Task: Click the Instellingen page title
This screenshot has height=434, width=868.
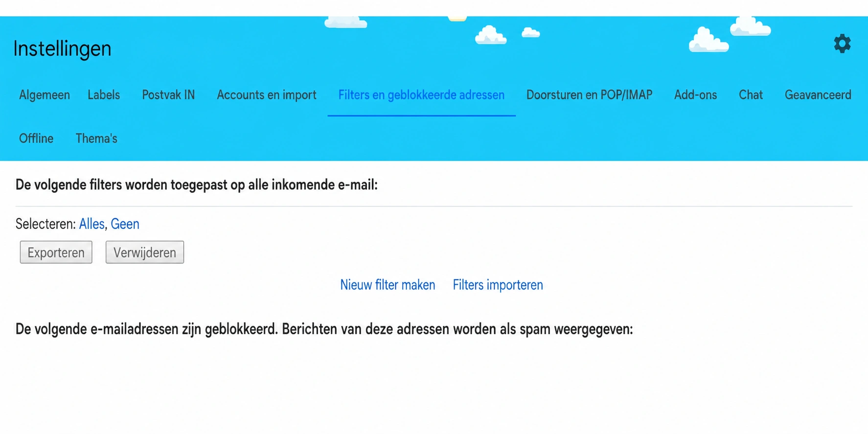Action: pyautogui.click(x=62, y=48)
